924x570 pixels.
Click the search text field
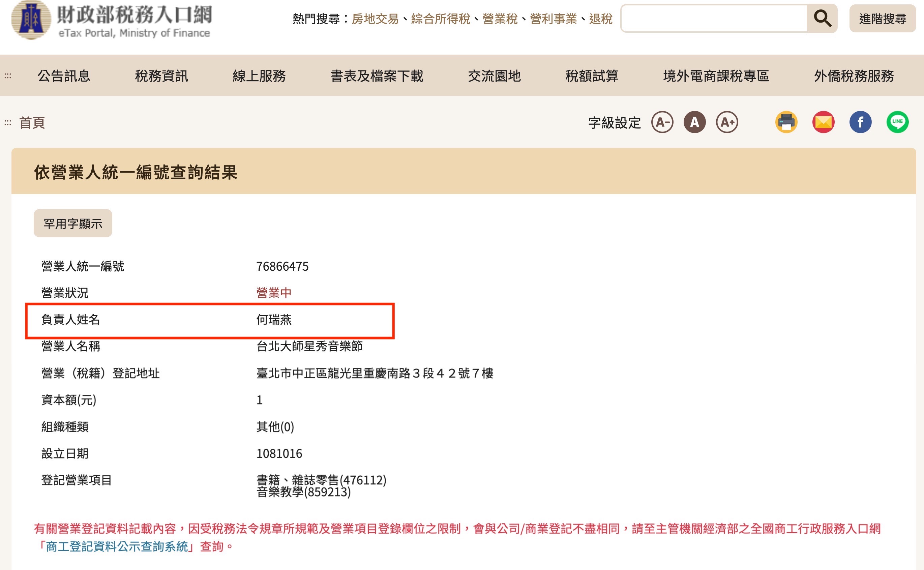coord(714,19)
